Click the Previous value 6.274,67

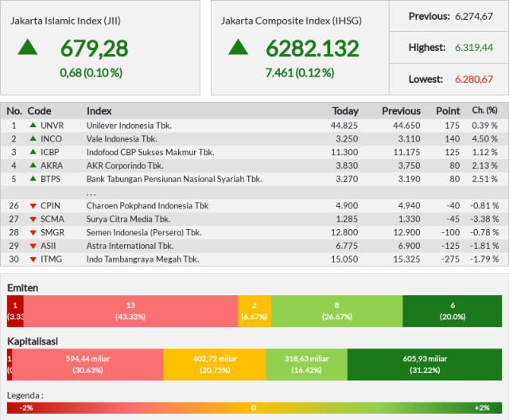tap(474, 16)
